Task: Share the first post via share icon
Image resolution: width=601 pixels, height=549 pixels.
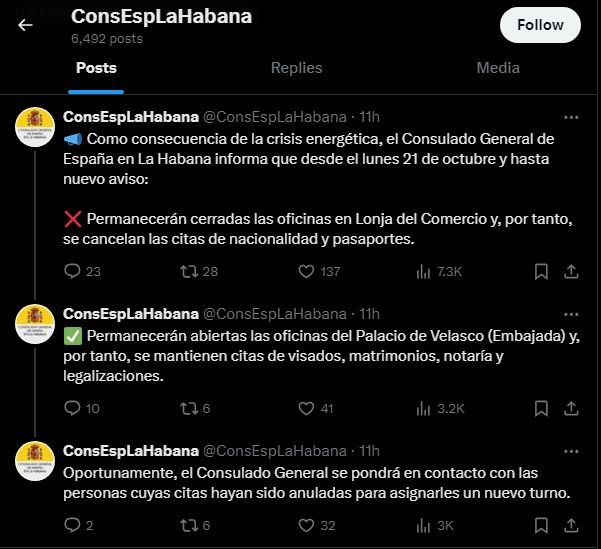Action: point(571,271)
